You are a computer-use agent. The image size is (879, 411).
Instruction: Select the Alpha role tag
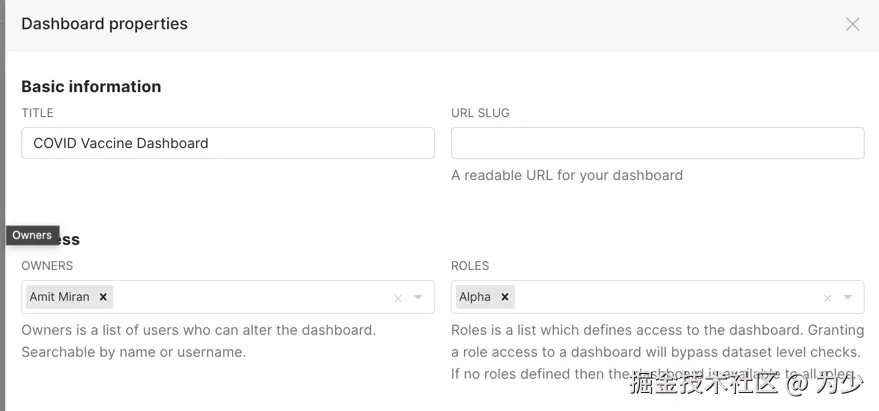476,297
